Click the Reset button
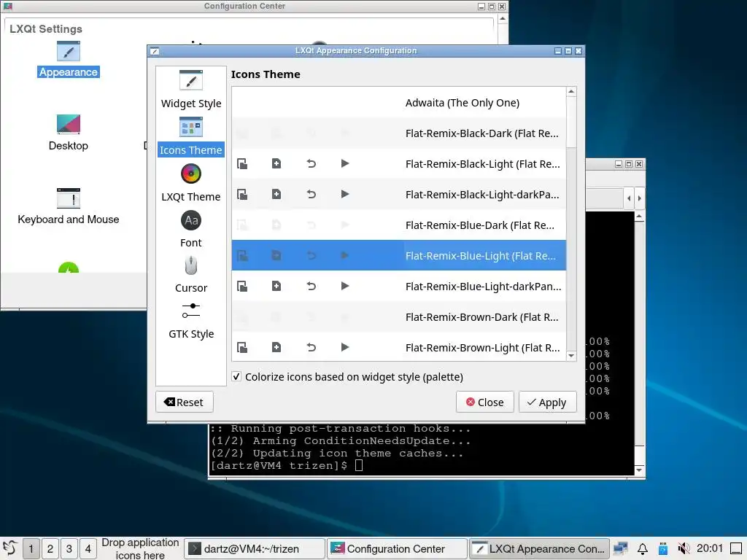This screenshot has width=747, height=560. click(184, 402)
